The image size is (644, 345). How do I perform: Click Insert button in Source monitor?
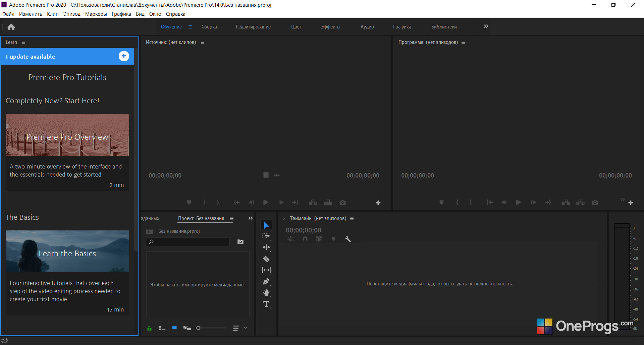(x=313, y=202)
